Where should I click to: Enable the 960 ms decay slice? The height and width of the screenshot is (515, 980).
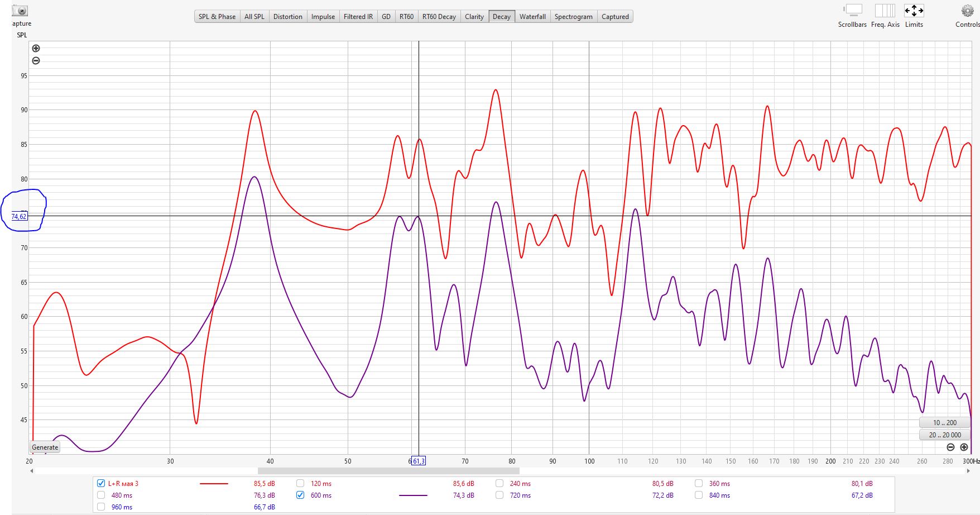click(101, 507)
